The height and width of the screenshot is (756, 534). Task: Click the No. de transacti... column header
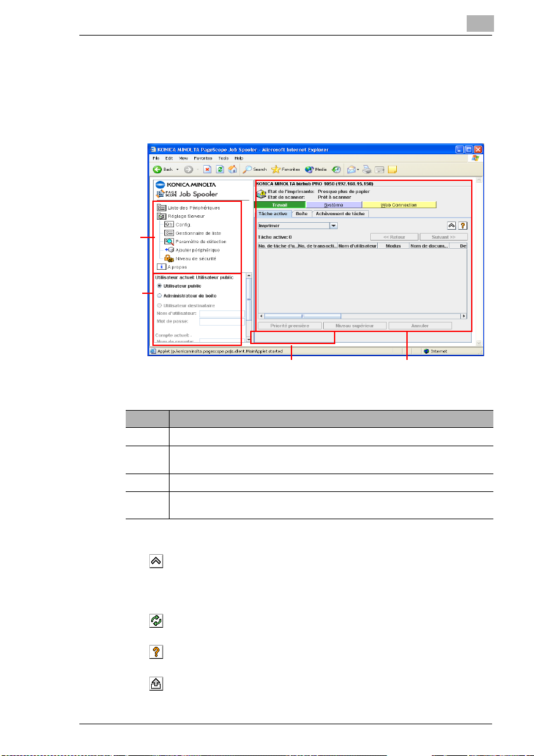317,246
